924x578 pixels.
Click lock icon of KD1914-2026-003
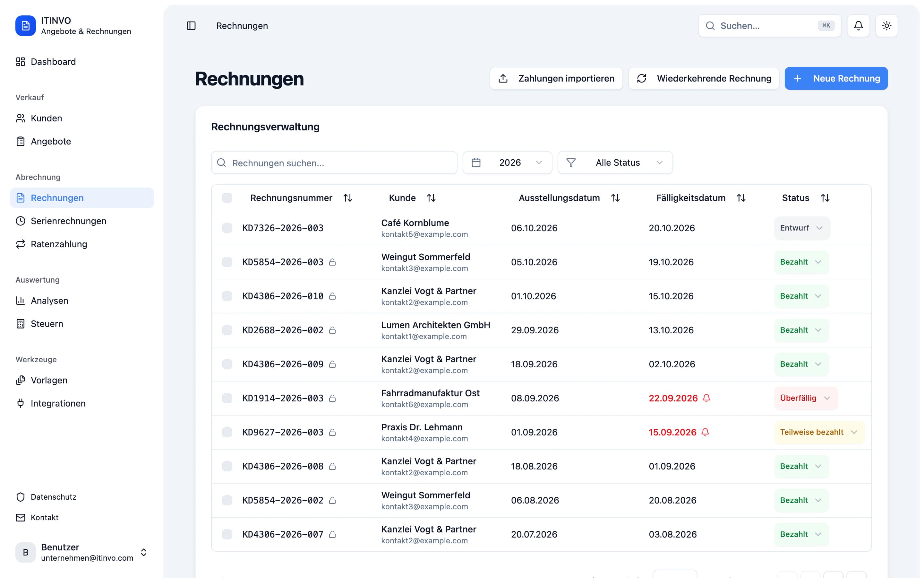pos(332,398)
